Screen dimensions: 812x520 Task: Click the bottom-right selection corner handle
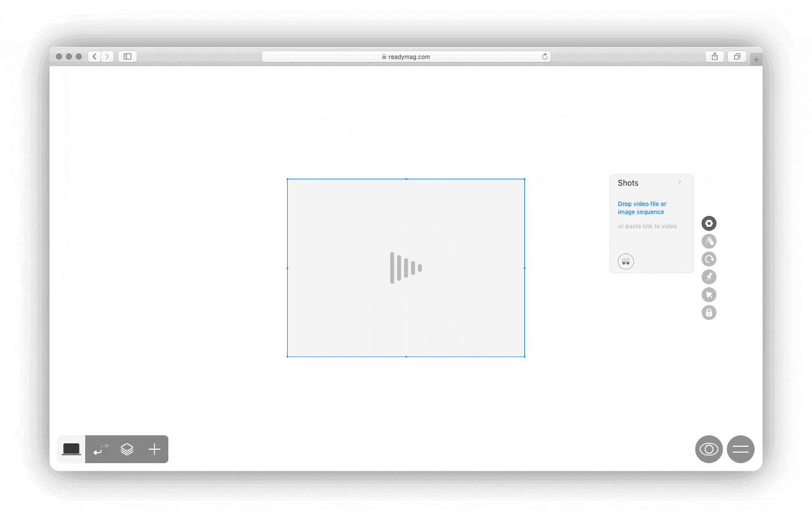click(x=525, y=357)
